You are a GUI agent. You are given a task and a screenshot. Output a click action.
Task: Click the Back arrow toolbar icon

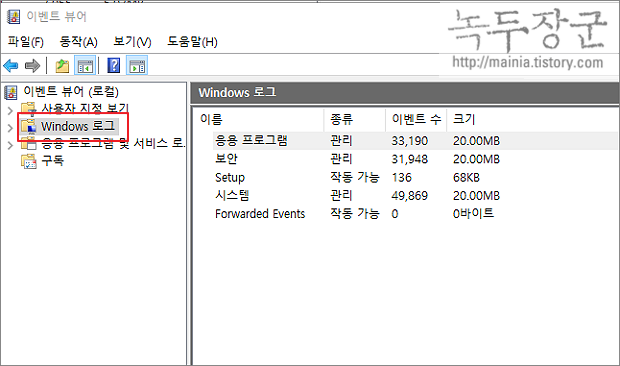tap(11, 66)
